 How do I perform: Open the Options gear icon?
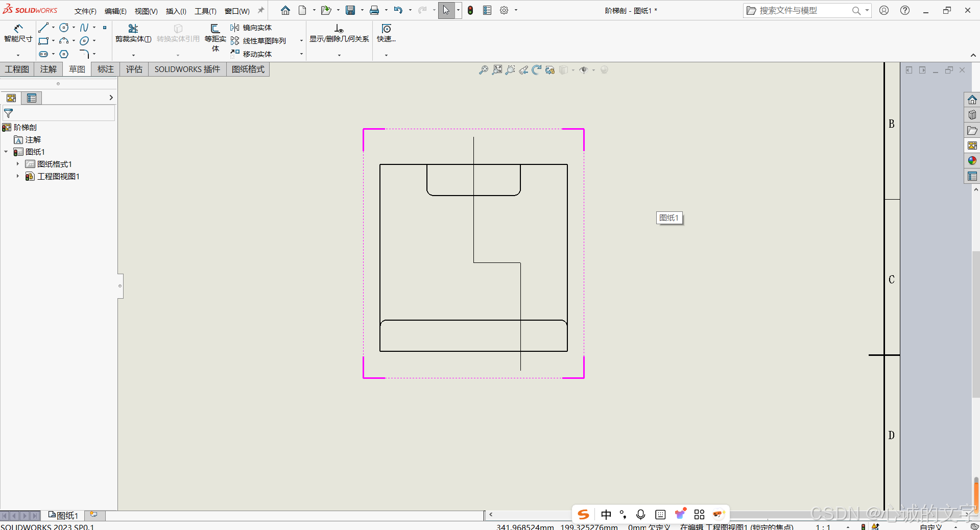[504, 10]
